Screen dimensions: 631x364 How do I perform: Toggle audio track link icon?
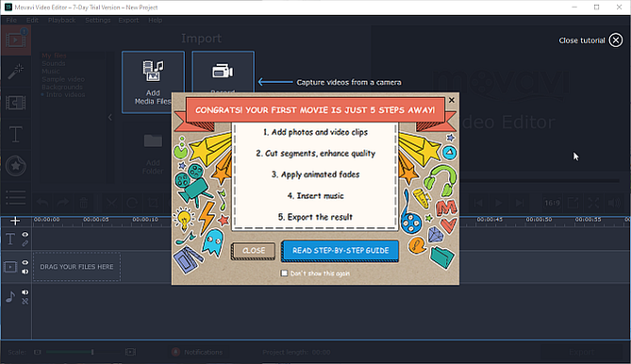tap(25, 301)
